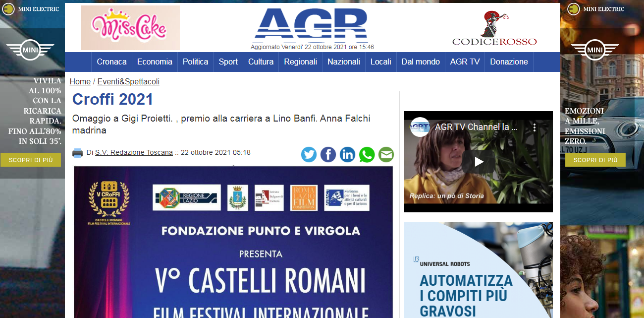Click the MINI wings emblem in right ad
Image resolution: width=644 pixels, height=318 pixels.
point(594,50)
